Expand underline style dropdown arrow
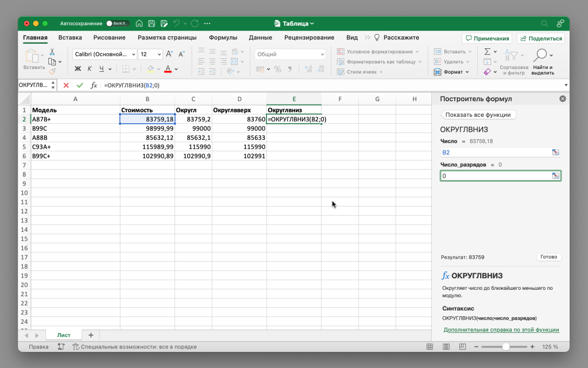The image size is (588, 368). pos(110,69)
